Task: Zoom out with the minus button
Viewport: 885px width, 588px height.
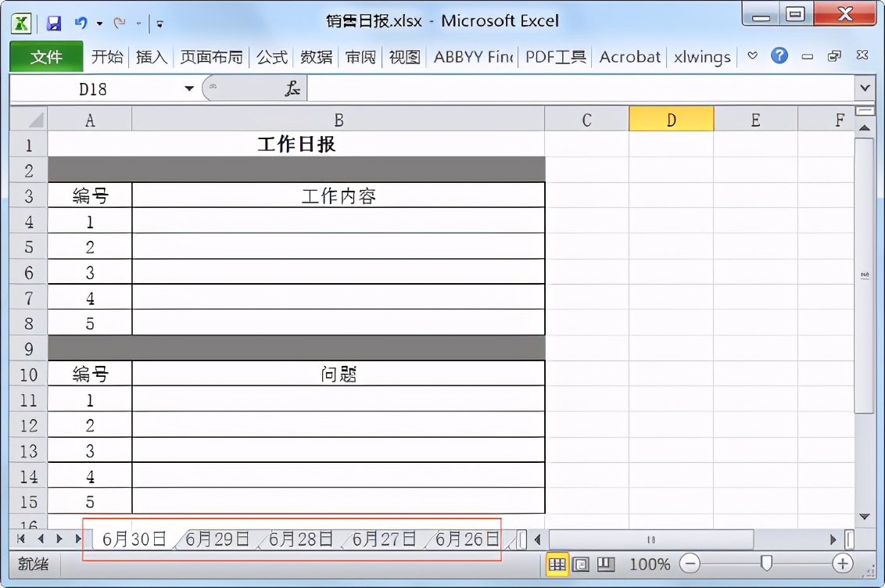Action: (689, 563)
